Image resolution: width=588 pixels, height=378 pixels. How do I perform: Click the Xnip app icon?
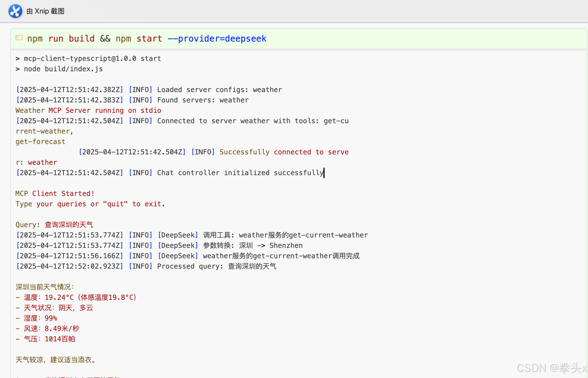pos(15,11)
